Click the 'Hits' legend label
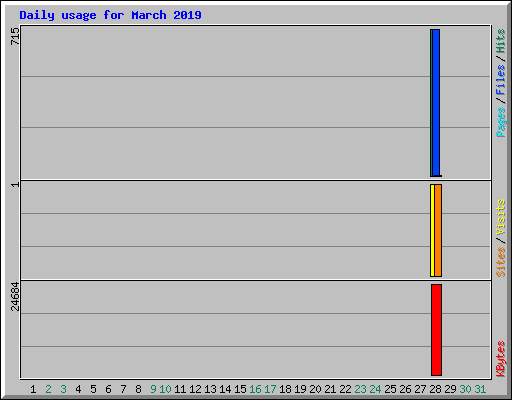 point(501,41)
